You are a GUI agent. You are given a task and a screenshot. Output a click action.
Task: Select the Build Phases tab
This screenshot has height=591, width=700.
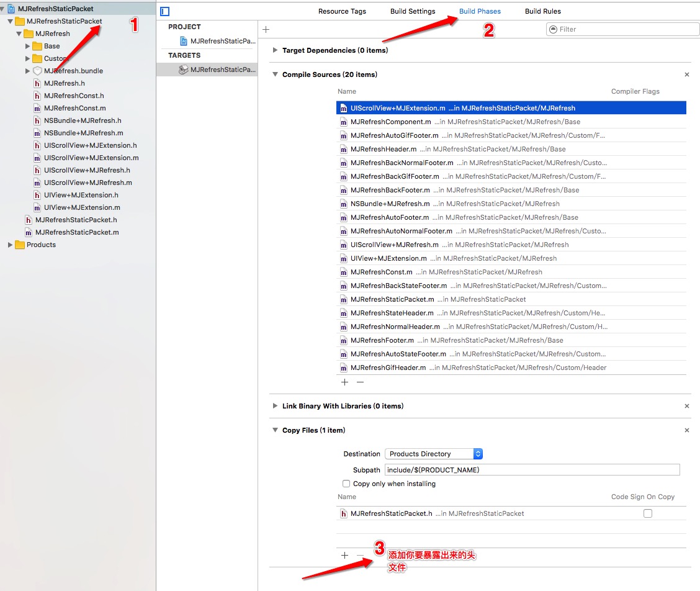(480, 12)
